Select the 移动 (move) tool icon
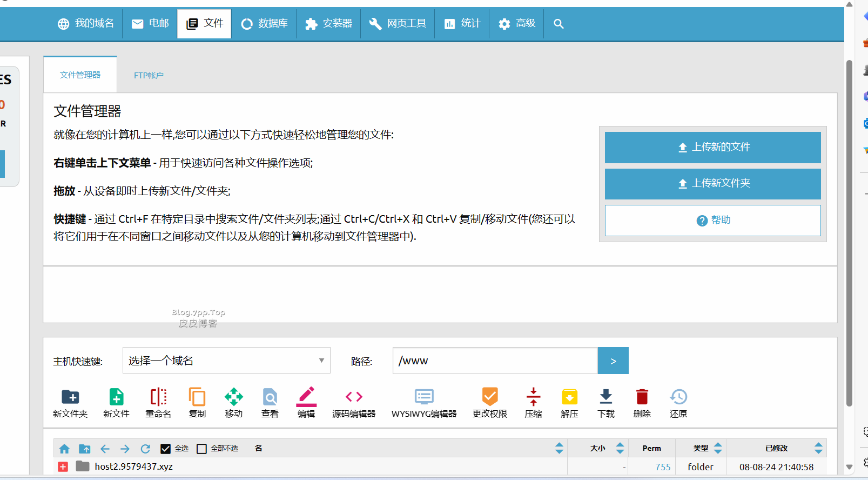This screenshot has width=868, height=480. tap(233, 397)
